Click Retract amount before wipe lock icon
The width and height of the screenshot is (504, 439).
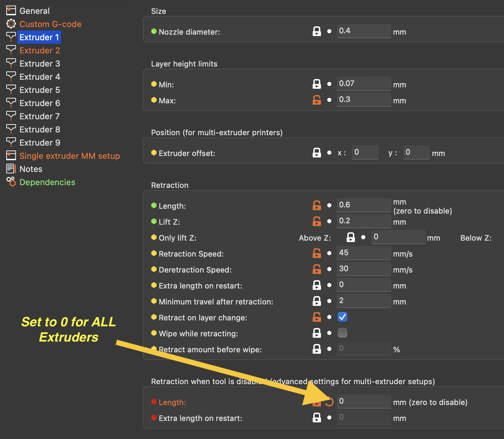[x=317, y=349]
